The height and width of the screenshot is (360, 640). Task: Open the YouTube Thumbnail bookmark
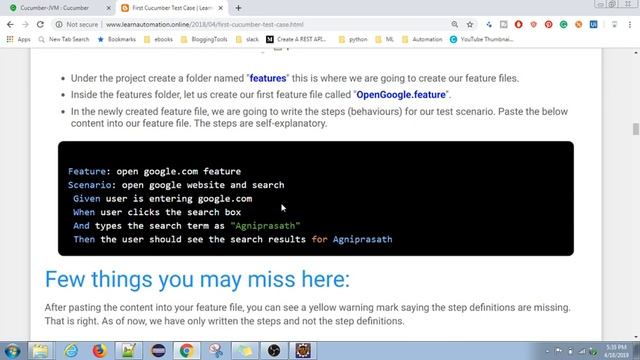tap(482, 39)
